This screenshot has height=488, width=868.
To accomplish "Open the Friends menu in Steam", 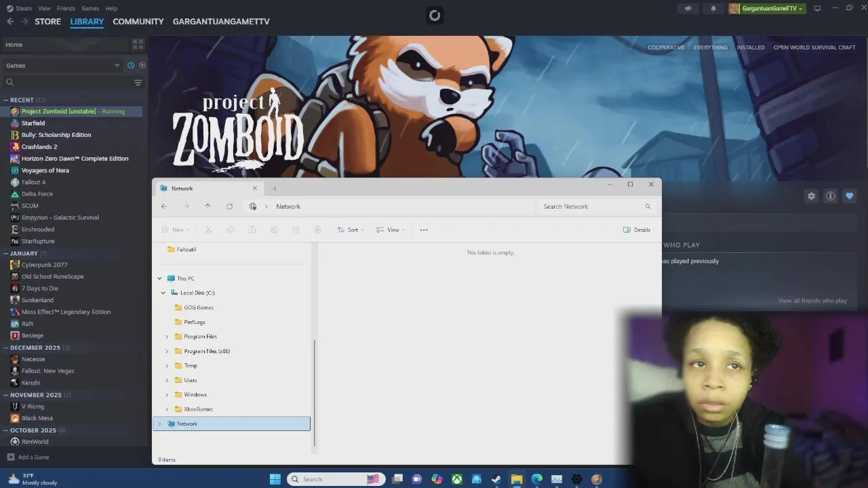I will click(66, 8).
